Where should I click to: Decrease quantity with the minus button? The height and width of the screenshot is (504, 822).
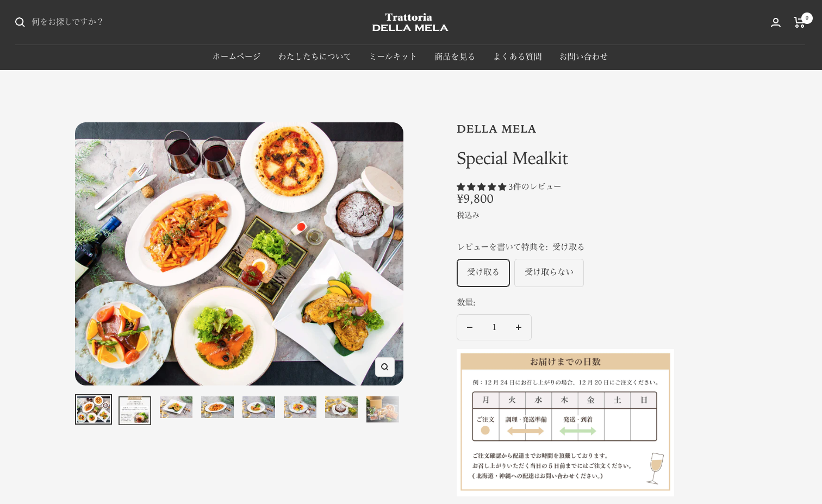click(470, 327)
